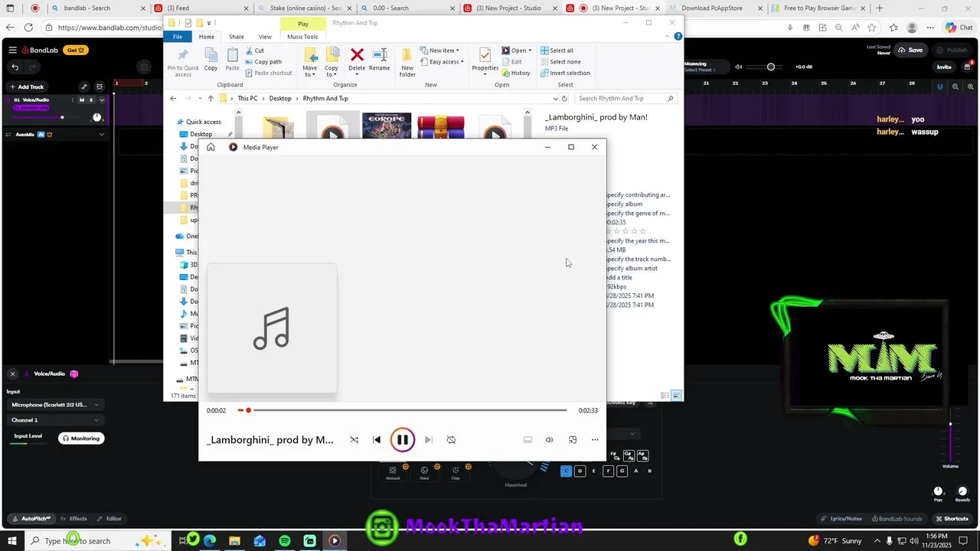This screenshot has width=980, height=551.
Task: Open Easy access dropdown in File Explorer
Action: (x=441, y=62)
